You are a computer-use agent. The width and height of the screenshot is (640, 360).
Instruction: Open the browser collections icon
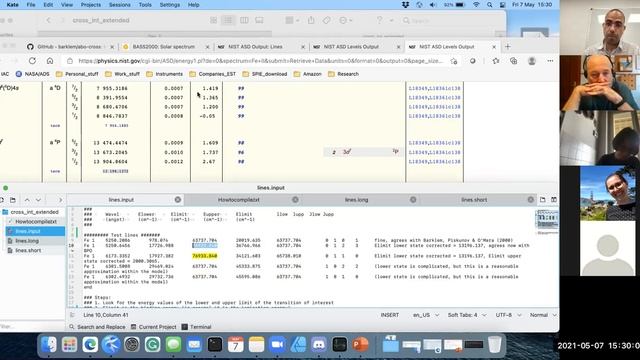pyautogui.click(x=513, y=61)
